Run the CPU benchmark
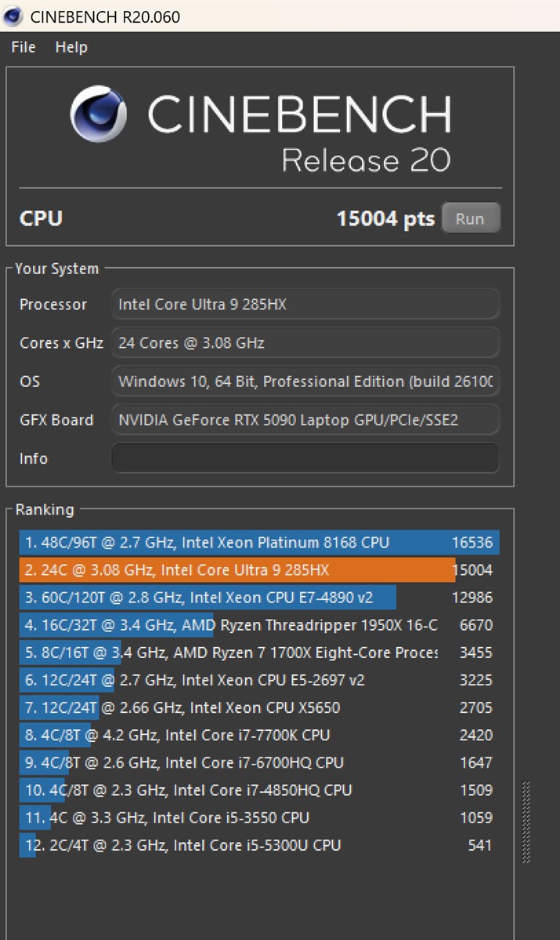 [x=470, y=219]
